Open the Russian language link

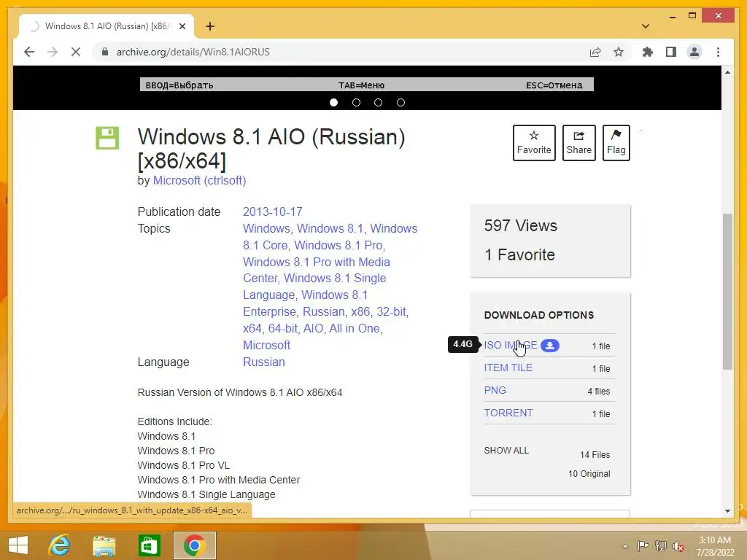(x=264, y=362)
